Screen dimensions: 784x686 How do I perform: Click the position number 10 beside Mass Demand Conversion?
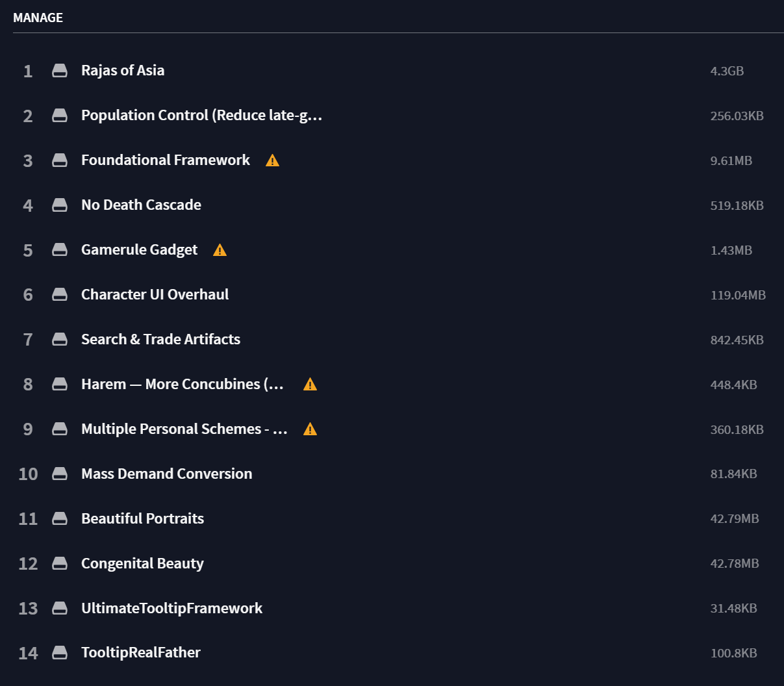click(28, 474)
